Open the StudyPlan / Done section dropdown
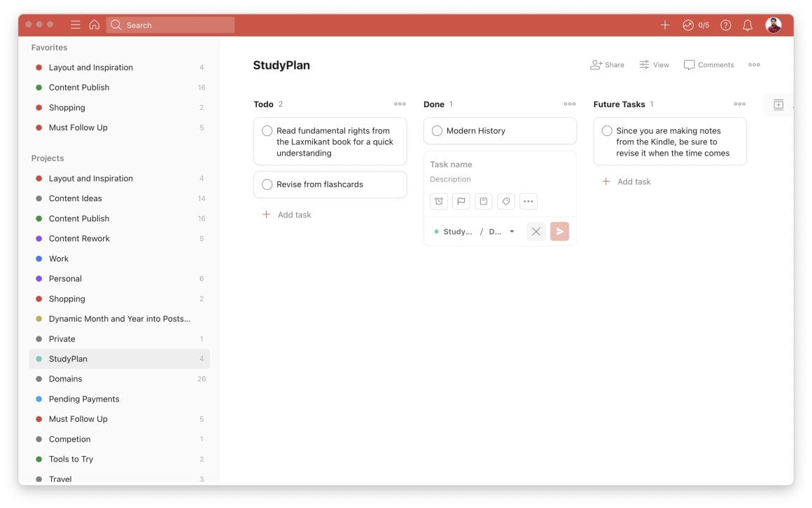812x508 pixels. point(512,231)
